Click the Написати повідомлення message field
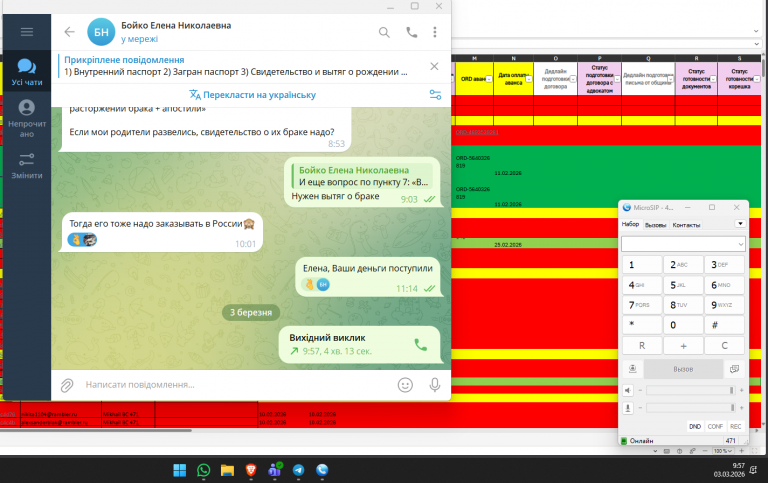The image size is (768, 483). click(235, 385)
